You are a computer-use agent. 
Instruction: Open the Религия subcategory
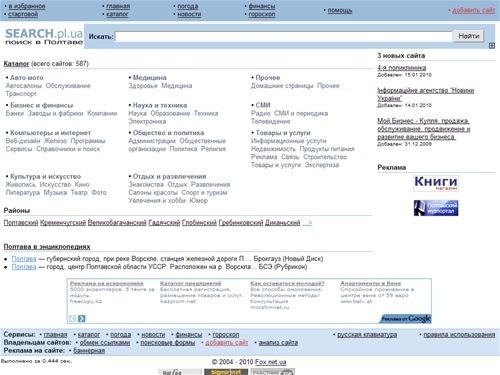click(213, 149)
